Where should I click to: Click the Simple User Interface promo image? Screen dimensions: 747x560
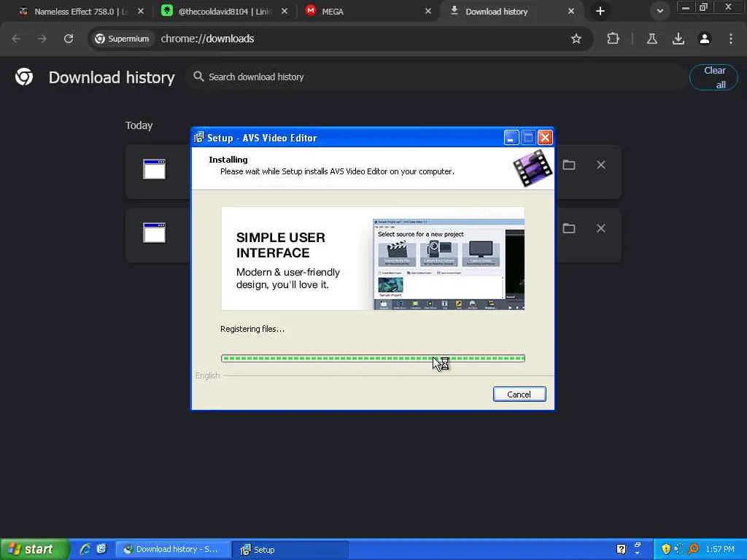pos(373,259)
